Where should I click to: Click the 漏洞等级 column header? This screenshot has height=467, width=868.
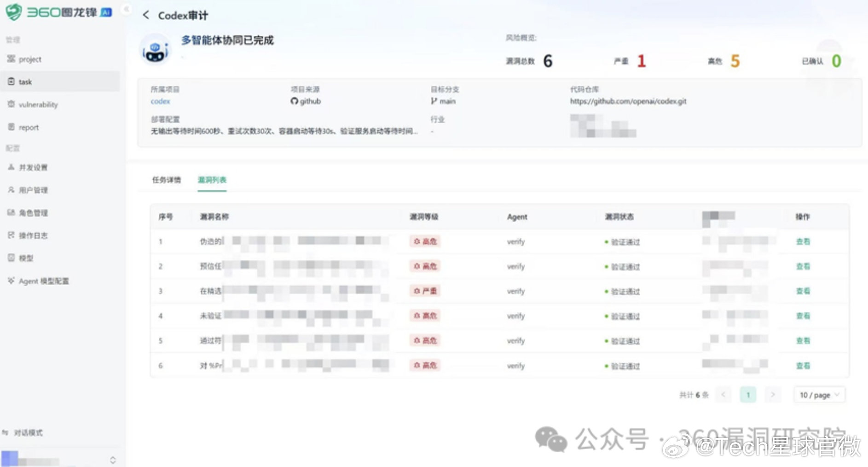pyautogui.click(x=424, y=216)
